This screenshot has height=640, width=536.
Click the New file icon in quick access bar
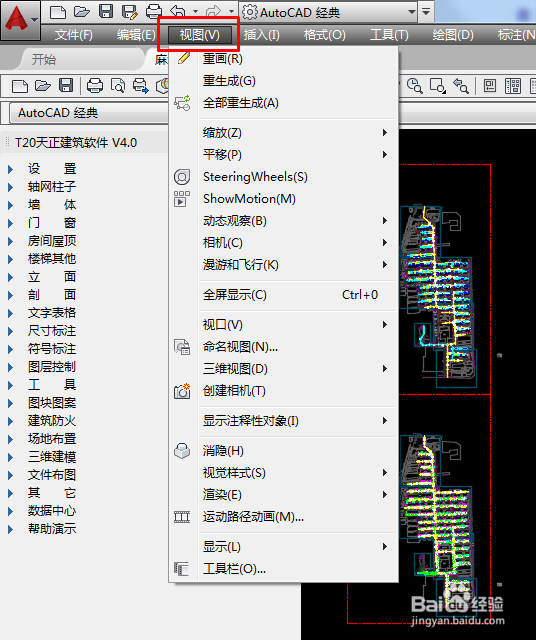click(58, 12)
